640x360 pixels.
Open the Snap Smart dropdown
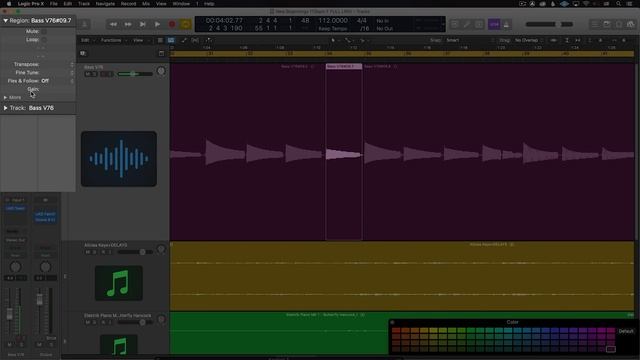469,40
